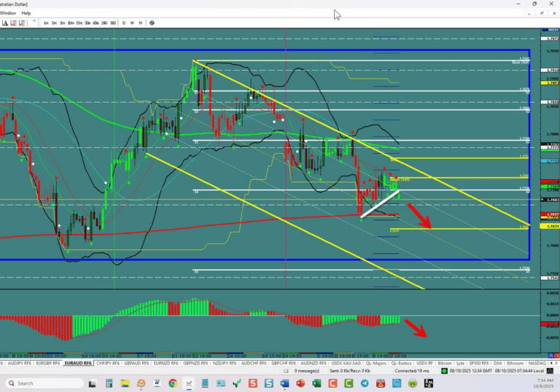
Task: Switch chart to 10m timeframe
Action: point(71,23)
